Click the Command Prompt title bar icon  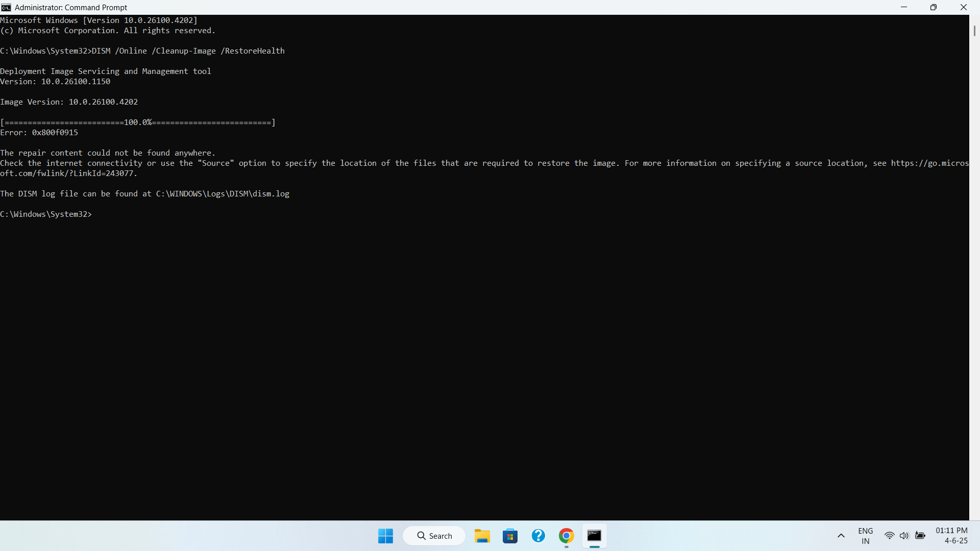click(6, 7)
